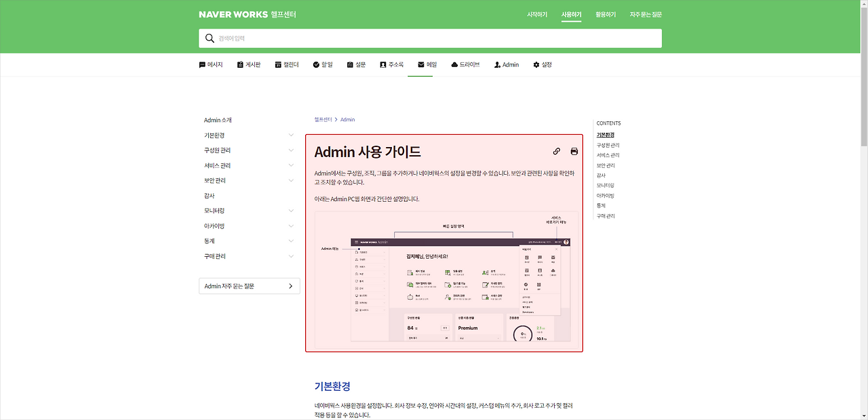Click the scrollbar up arrow
The width and height of the screenshot is (868, 420).
click(x=863, y=4)
